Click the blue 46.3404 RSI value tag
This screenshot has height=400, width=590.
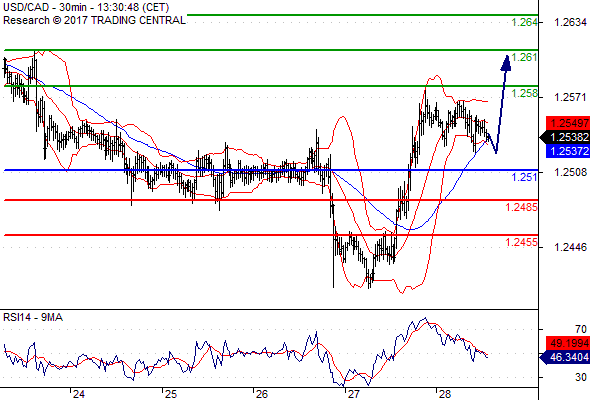pyautogui.click(x=565, y=357)
